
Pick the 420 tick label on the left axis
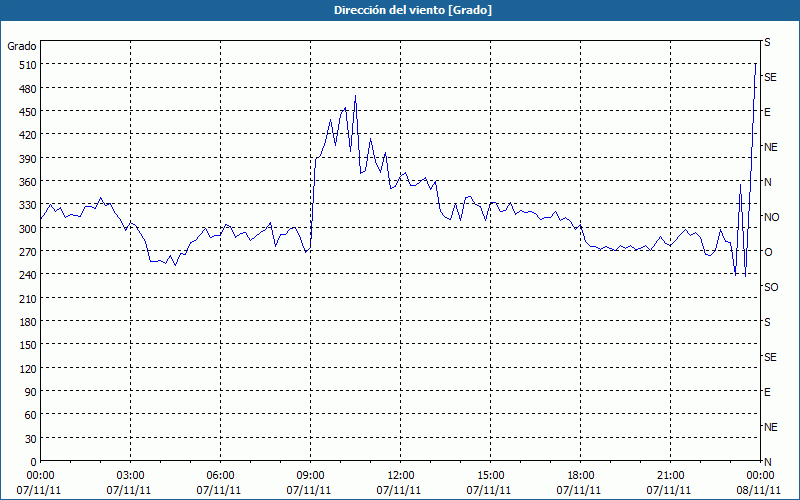[29, 135]
